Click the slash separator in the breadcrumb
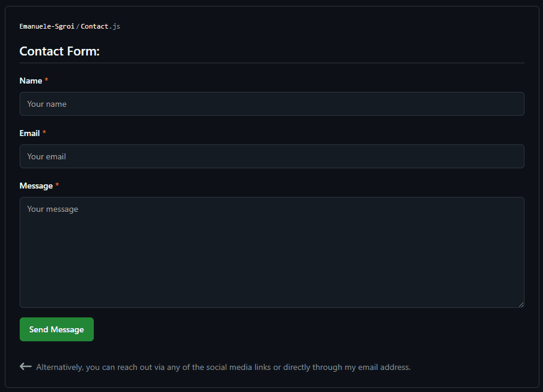The width and height of the screenshot is (543, 392). tap(78, 26)
